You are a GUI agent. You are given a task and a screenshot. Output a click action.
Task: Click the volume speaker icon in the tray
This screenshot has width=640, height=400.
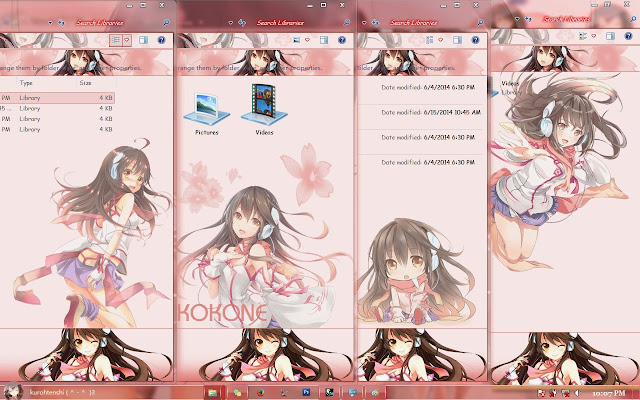click(578, 393)
